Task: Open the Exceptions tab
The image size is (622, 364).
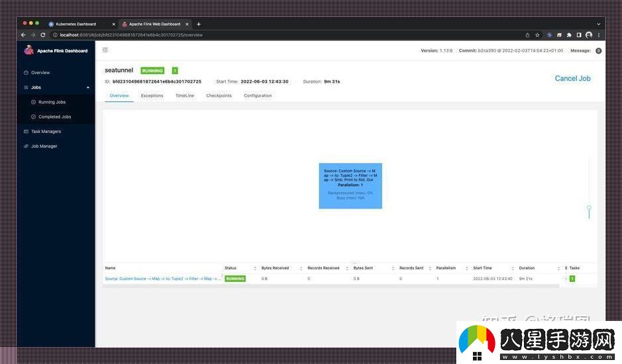Action: click(x=152, y=96)
